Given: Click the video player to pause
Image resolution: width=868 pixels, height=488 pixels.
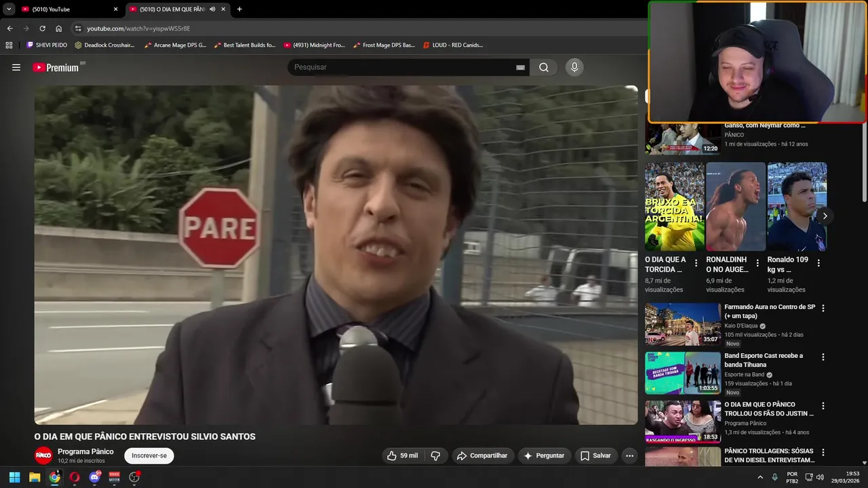Looking at the screenshot, I should pyautogui.click(x=336, y=255).
